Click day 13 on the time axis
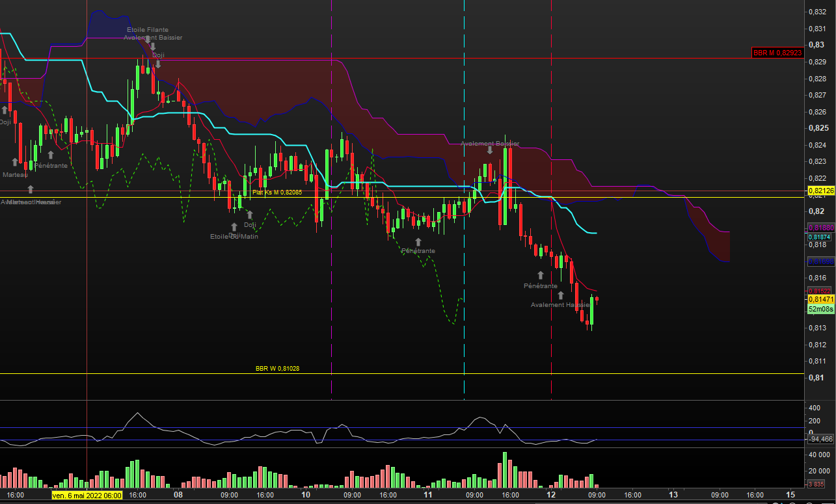 (x=673, y=495)
